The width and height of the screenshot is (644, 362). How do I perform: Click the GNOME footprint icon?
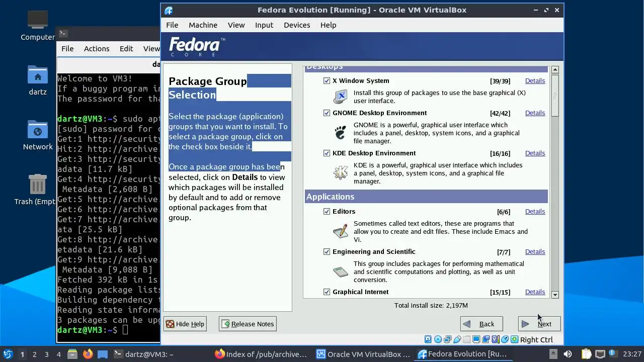pyautogui.click(x=341, y=132)
